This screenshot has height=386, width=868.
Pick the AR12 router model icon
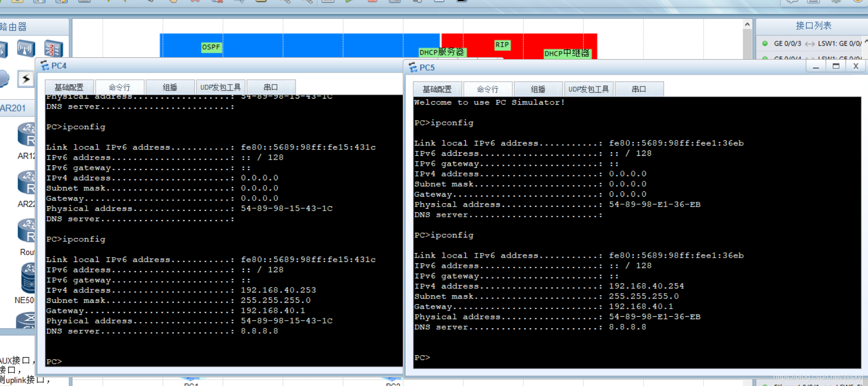coord(27,135)
